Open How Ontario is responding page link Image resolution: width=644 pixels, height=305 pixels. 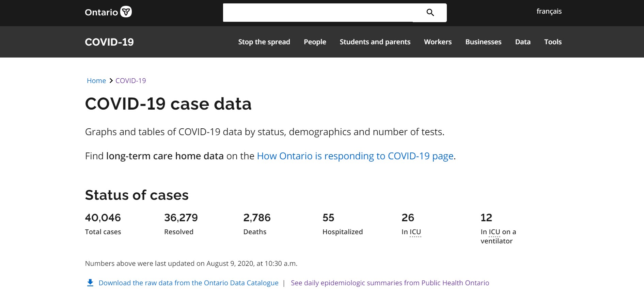[x=355, y=156]
